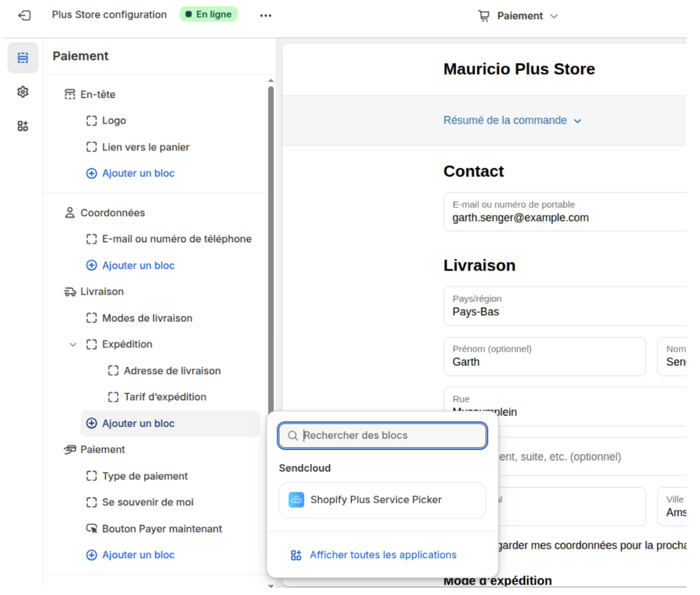Click the Se souvenir de moi block icon
The height and width of the screenshot is (595, 700).
click(x=92, y=502)
